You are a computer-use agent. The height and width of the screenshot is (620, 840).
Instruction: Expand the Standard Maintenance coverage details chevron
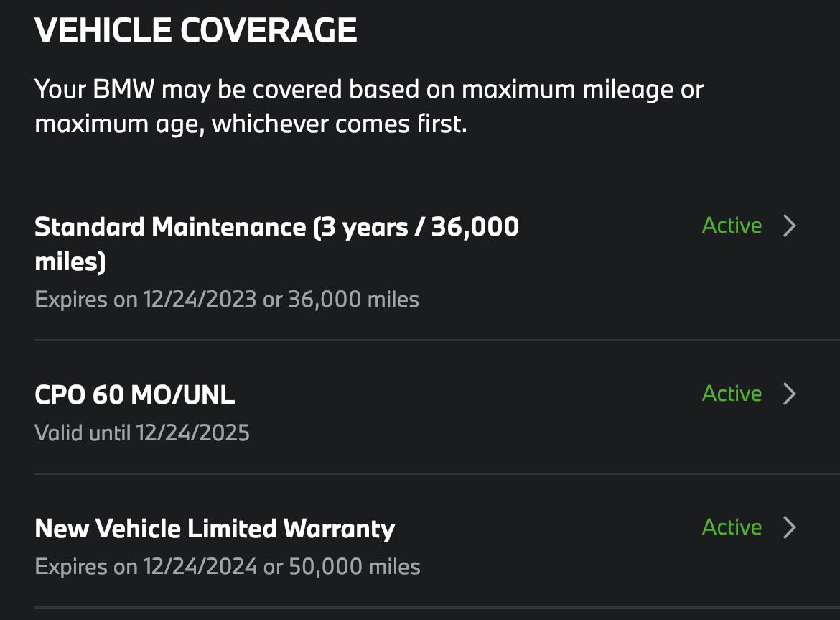pos(790,226)
